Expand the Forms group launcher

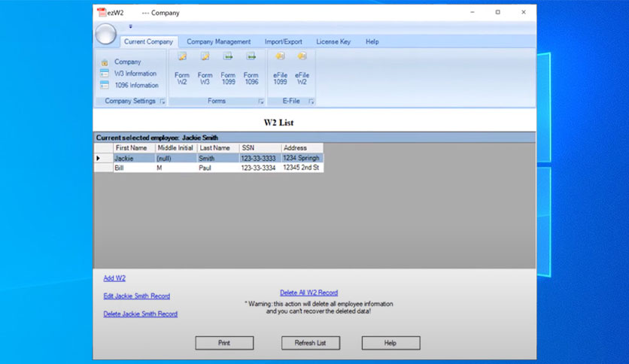pyautogui.click(x=261, y=102)
